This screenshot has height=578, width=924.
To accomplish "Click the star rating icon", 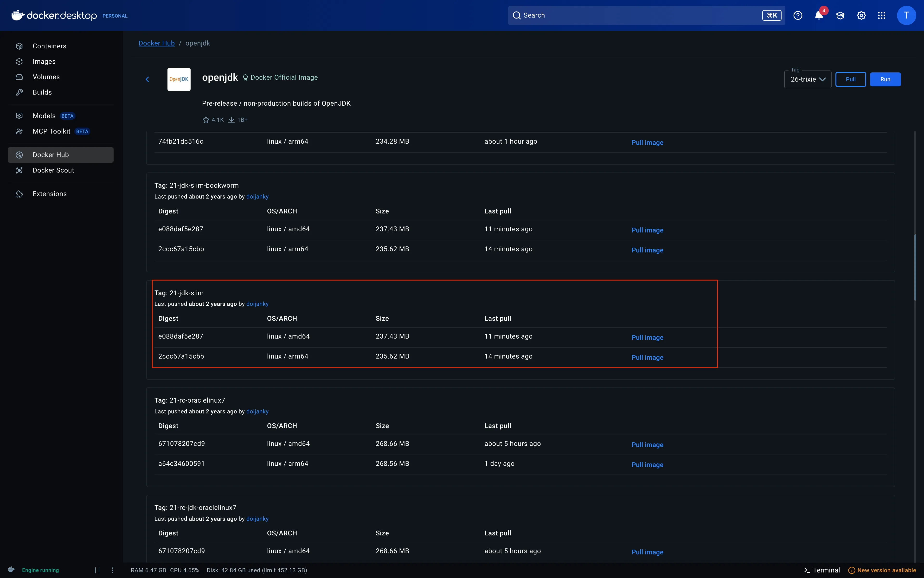I will click(206, 120).
